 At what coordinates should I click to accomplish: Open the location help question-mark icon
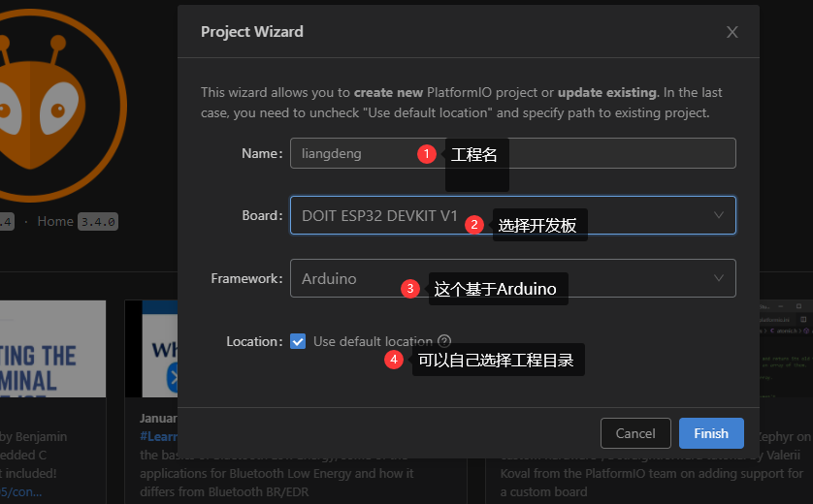click(x=444, y=341)
